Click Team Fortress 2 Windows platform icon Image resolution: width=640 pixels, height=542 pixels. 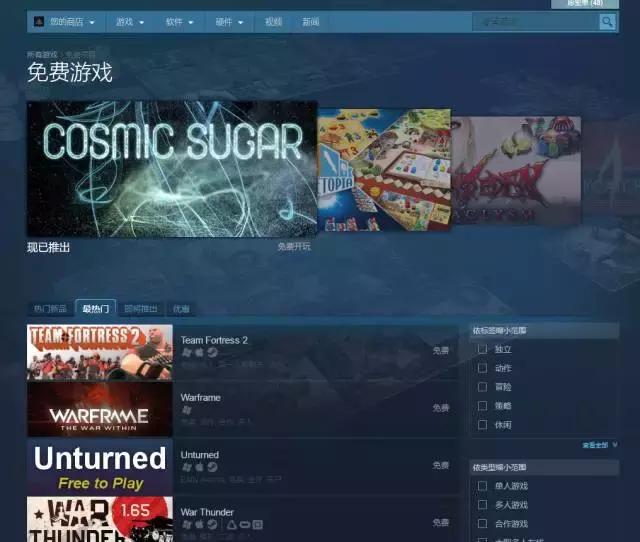(x=186, y=353)
